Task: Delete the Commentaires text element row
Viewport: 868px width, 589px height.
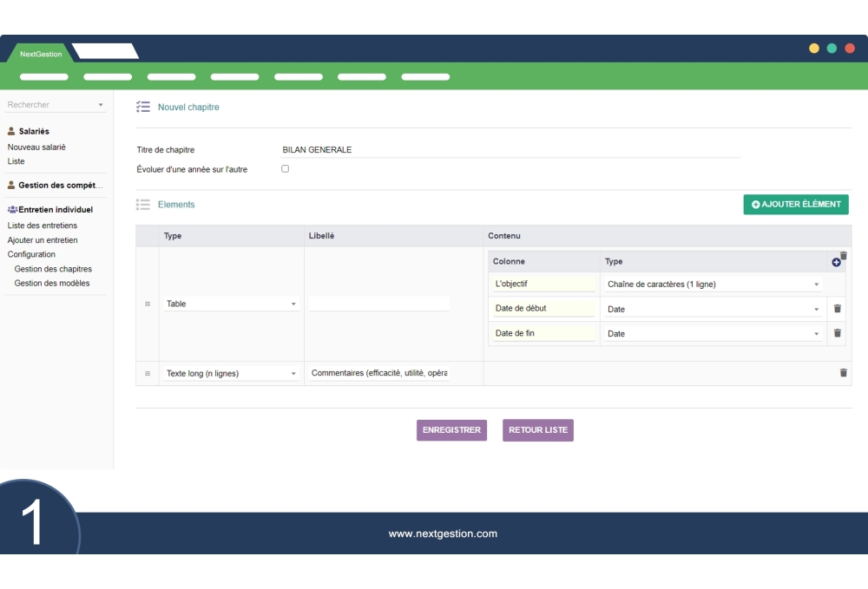Action: (x=843, y=373)
